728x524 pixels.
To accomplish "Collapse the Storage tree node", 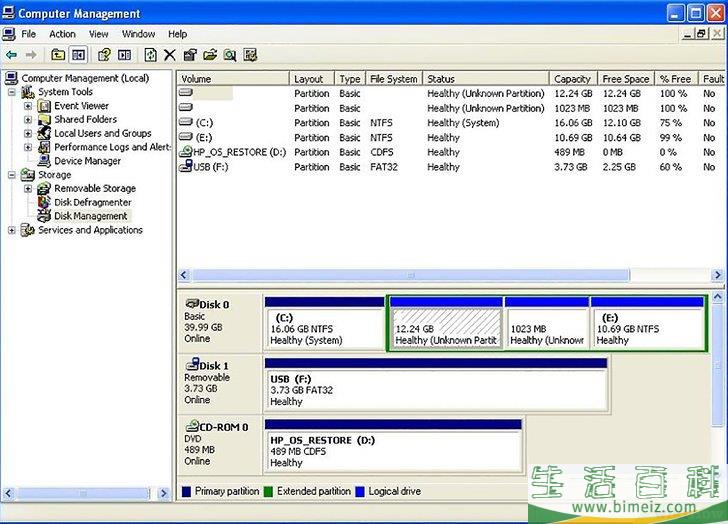I will click(12, 175).
